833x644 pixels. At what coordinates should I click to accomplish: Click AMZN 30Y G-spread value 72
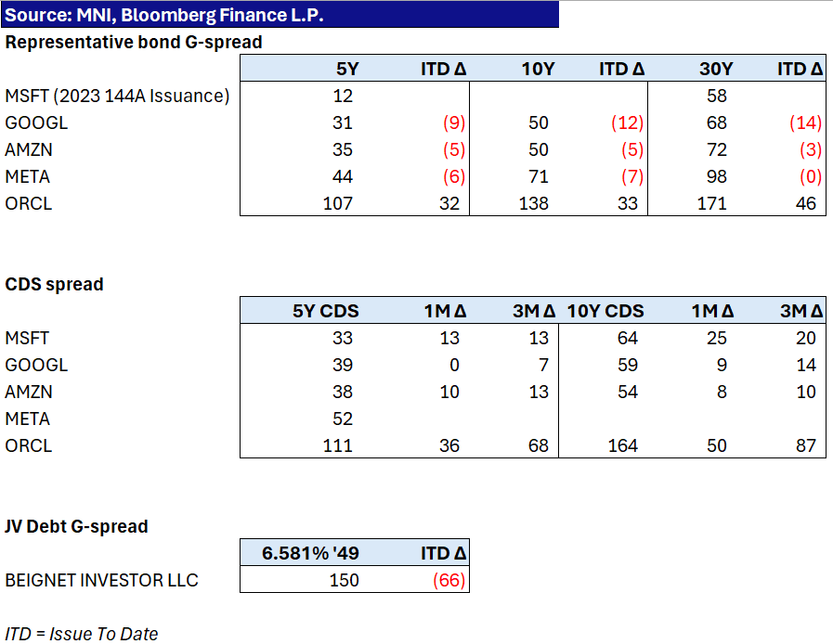(x=717, y=149)
